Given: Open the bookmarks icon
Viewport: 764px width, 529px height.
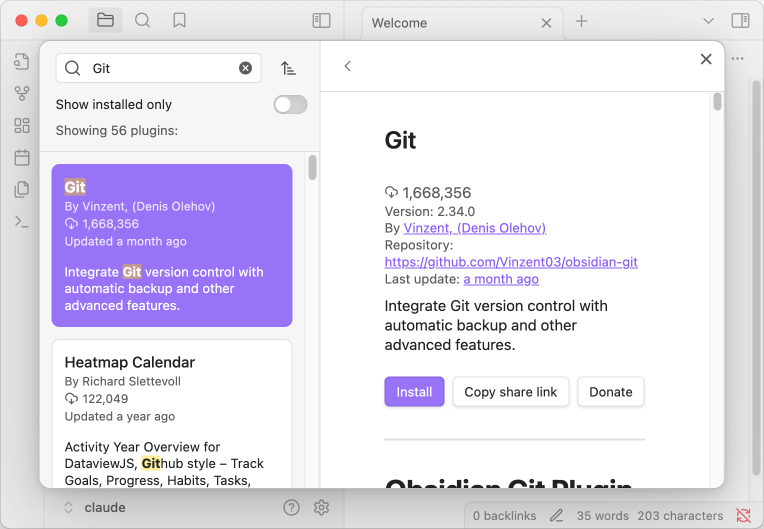Looking at the screenshot, I should point(179,20).
